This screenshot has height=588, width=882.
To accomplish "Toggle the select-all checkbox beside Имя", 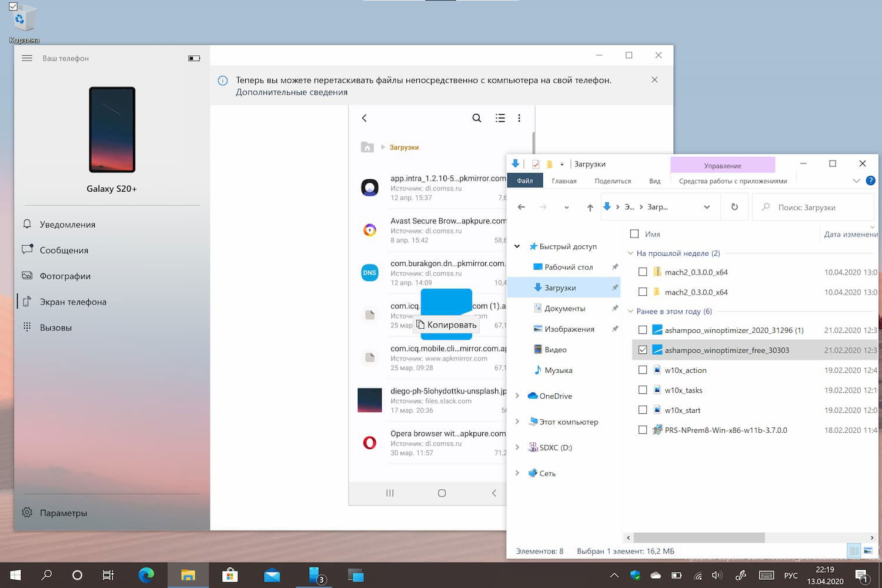I will 634,234.
